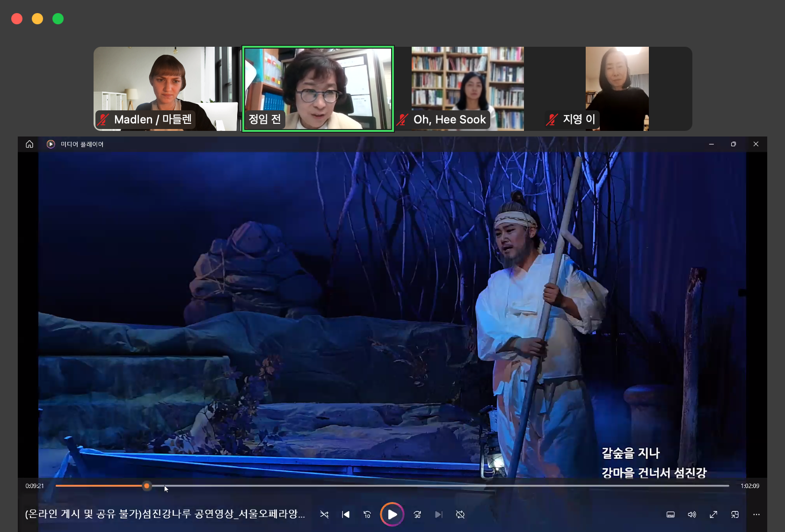Click the next track button
The width and height of the screenshot is (785, 532).
[438, 514]
